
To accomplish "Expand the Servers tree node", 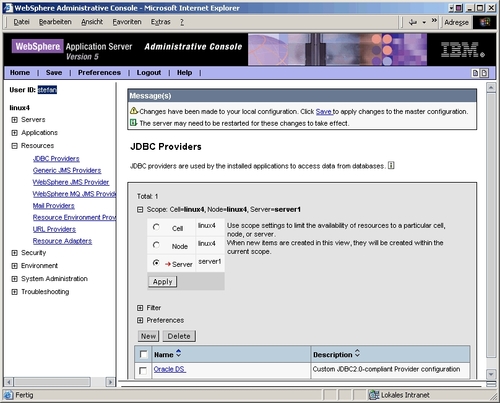I will coord(14,120).
